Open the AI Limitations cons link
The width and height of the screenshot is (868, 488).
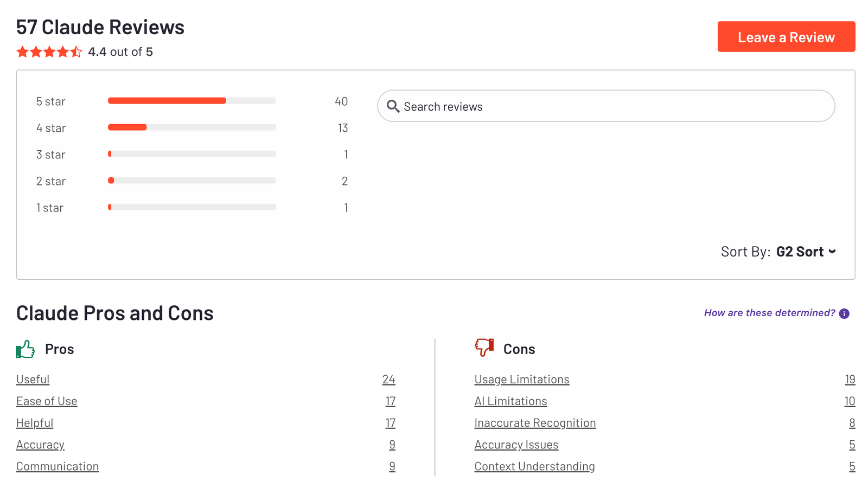point(510,401)
